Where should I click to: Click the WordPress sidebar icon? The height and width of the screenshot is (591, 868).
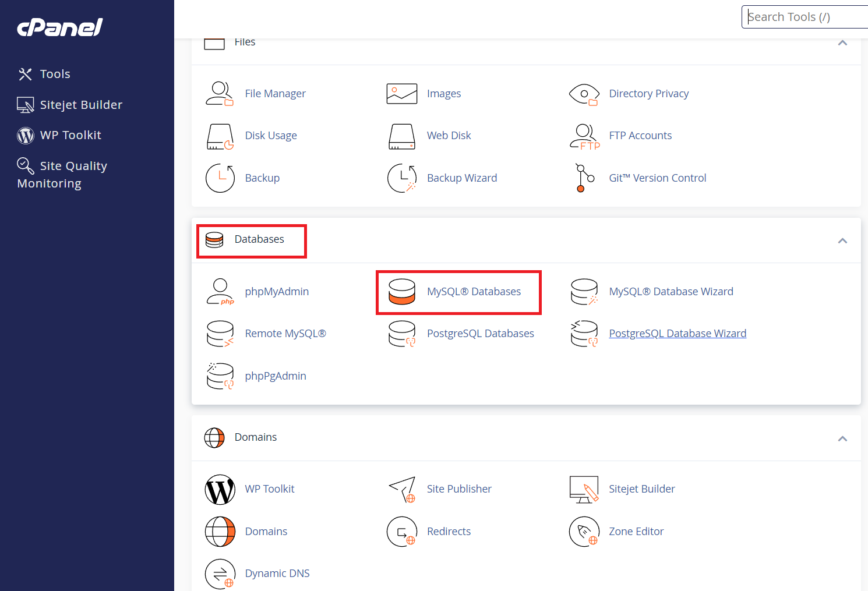26,136
